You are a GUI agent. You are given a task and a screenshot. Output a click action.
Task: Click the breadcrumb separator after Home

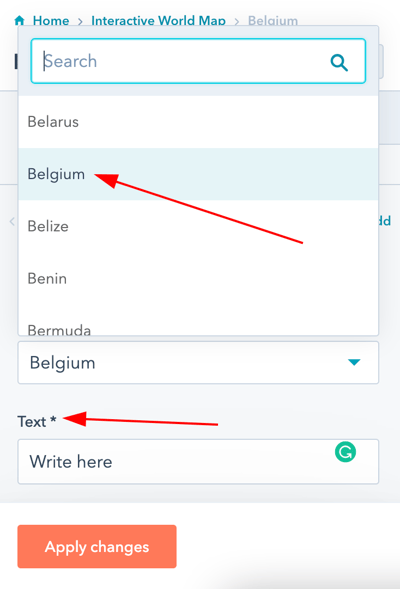[80, 21]
